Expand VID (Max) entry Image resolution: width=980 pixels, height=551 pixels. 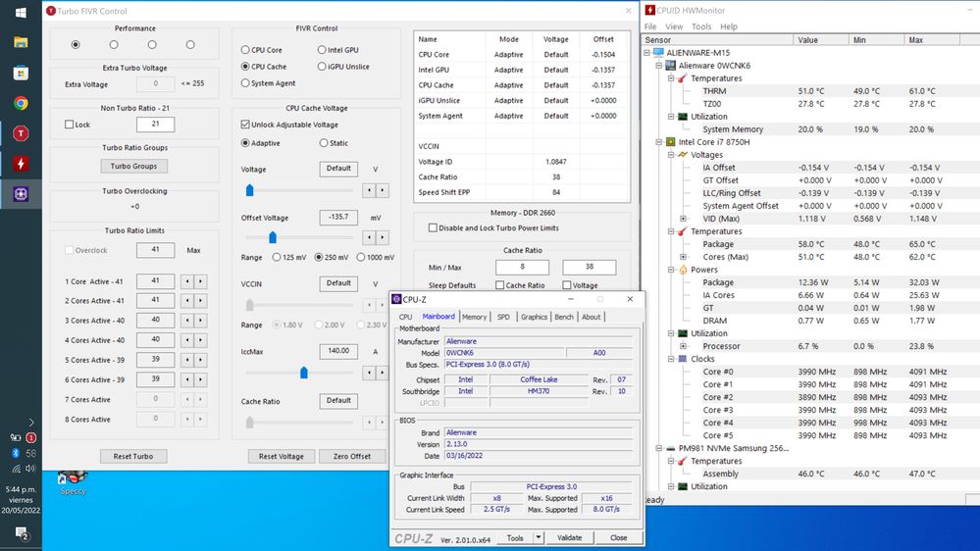(x=683, y=219)
